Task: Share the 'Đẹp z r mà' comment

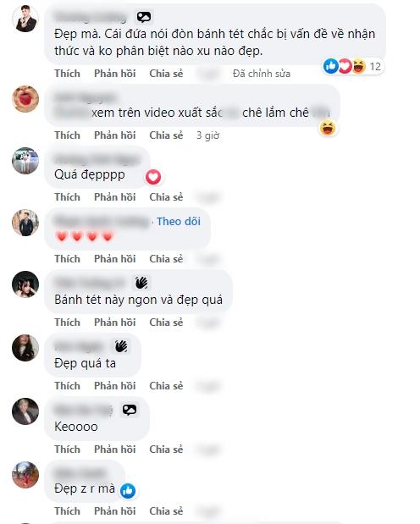Action: coord(166,511)
